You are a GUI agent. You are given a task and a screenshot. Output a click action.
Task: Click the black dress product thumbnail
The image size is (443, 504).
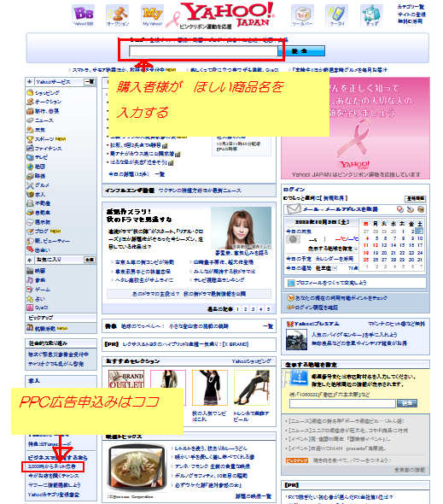pyautogui.click(x=210, y=388)
